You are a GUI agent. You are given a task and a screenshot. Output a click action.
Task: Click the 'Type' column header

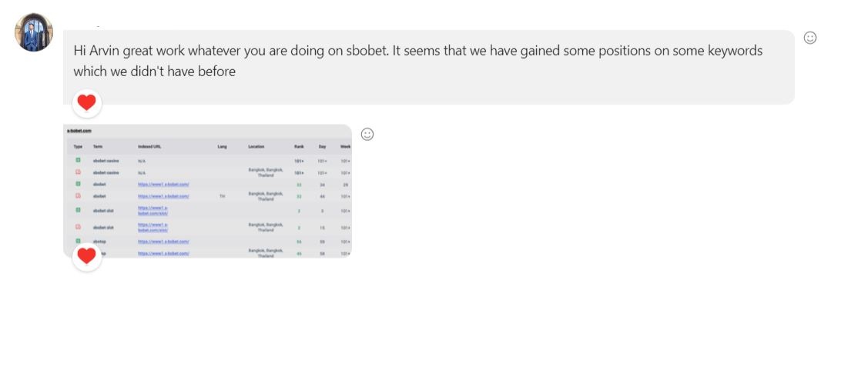click(x=78, y=146)
